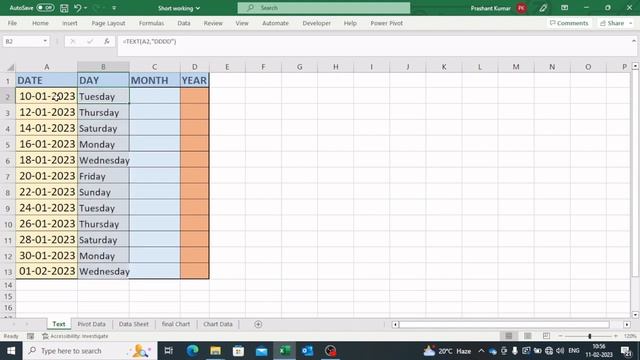
Task: Select column A header
Action: 47,67
